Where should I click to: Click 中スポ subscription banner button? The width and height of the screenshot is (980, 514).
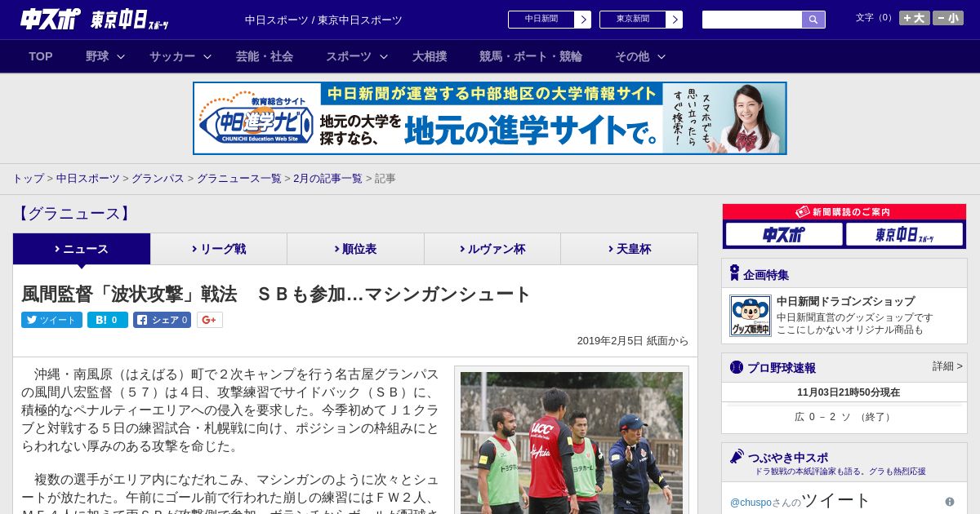click(x=784, y=235)
